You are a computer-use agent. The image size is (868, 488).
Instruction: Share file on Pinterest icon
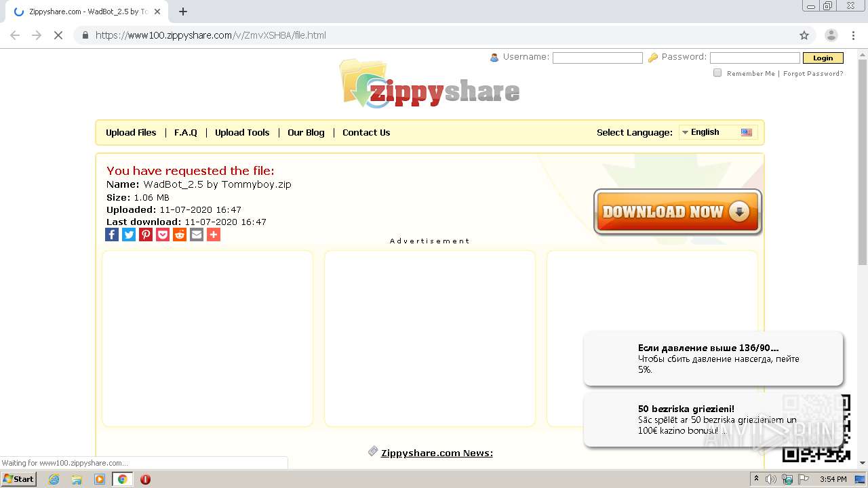pos(146,235)
